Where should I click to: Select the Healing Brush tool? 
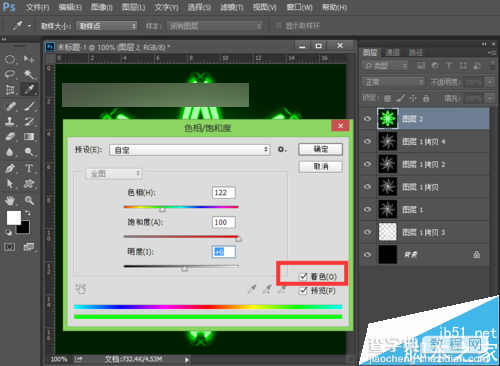10,106
